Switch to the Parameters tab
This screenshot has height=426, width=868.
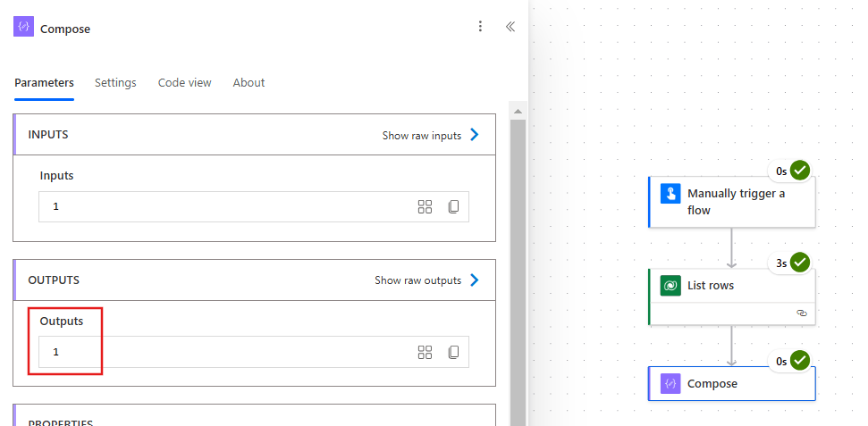(45, 83)
